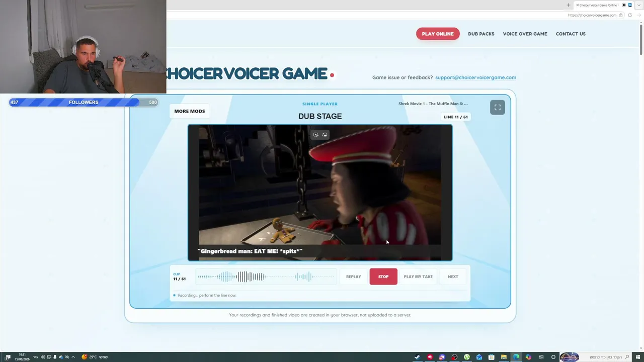Image resolution: width=644 pixels, height=362 pixels.
Task: Go forward with the browser arrow
Action: (x=638, y=15)
